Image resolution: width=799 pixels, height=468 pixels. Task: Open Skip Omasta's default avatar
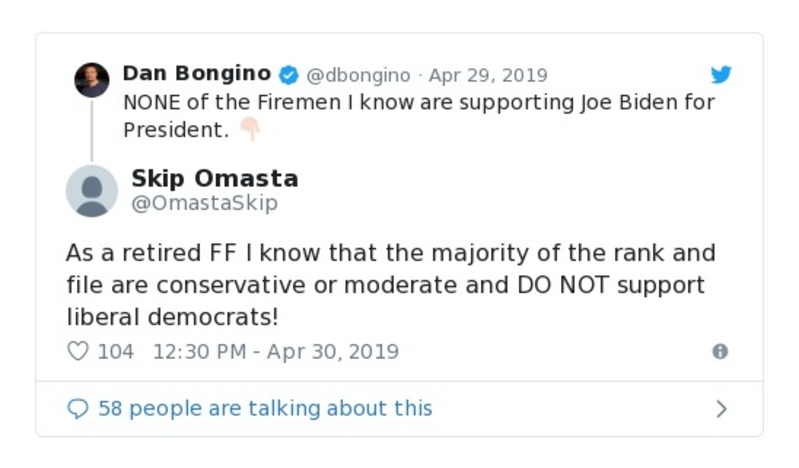tap(91, 190)
